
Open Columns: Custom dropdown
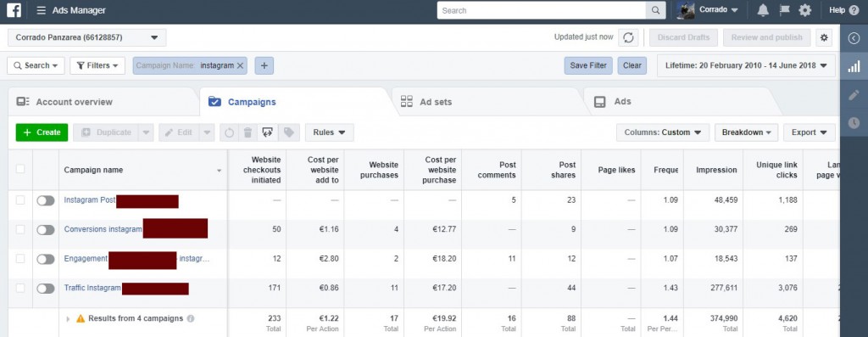pos(663,132)
